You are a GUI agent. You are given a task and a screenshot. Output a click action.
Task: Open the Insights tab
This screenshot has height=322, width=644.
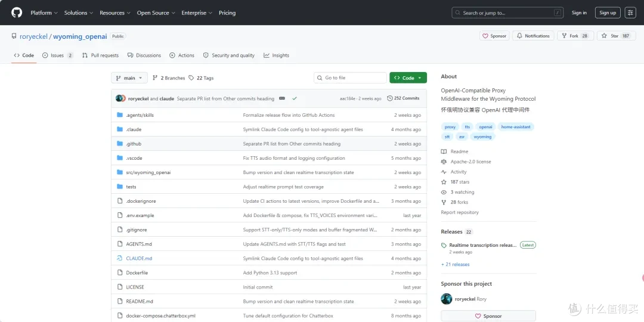pos(277,55)
